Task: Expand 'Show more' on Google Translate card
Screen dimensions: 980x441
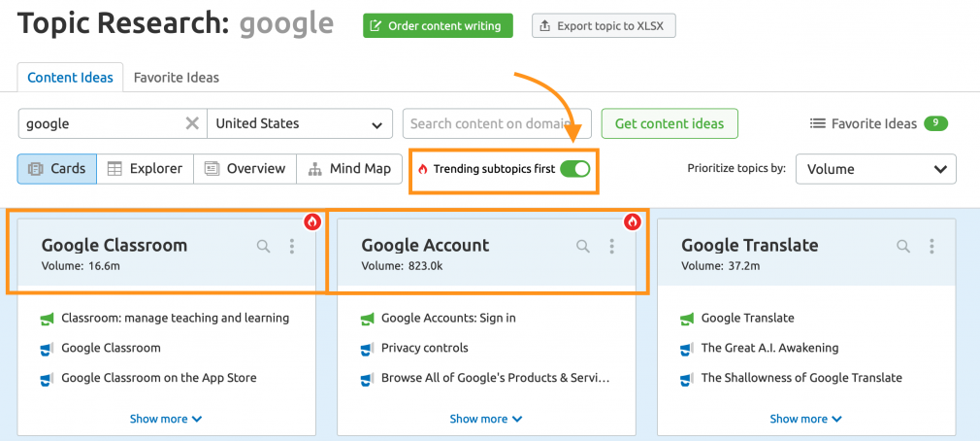Action: 805,419
